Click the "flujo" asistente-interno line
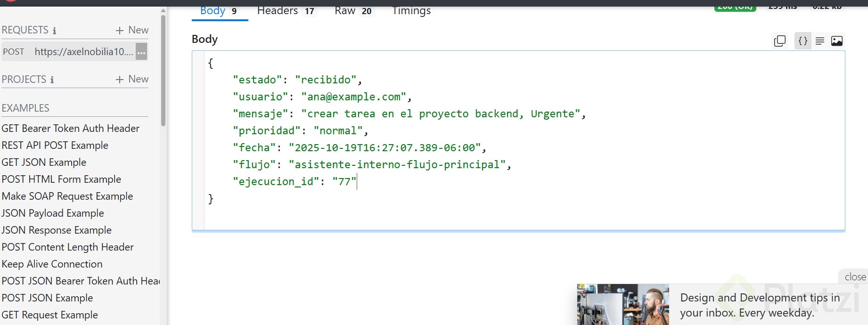The height and width of the screenshot is (325, 868). coord(372,164)
